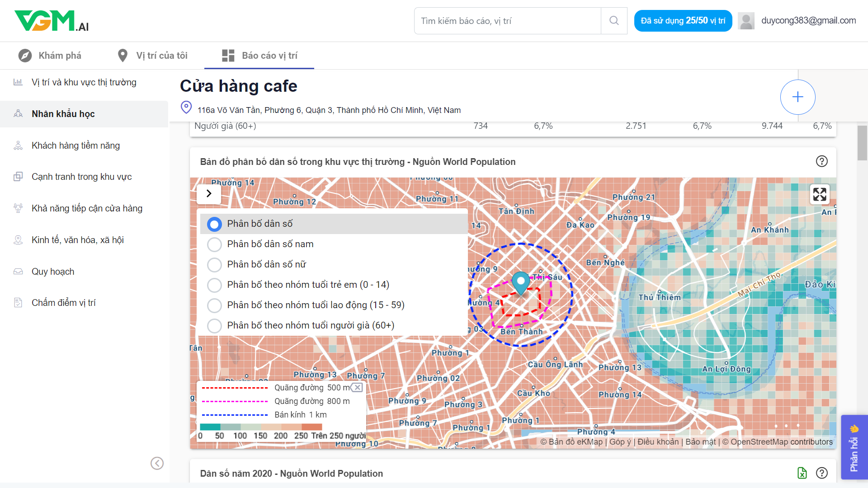Screen dimensions: 868x488
Task: Open help for population distribution map
Action: tap(821, 161)
